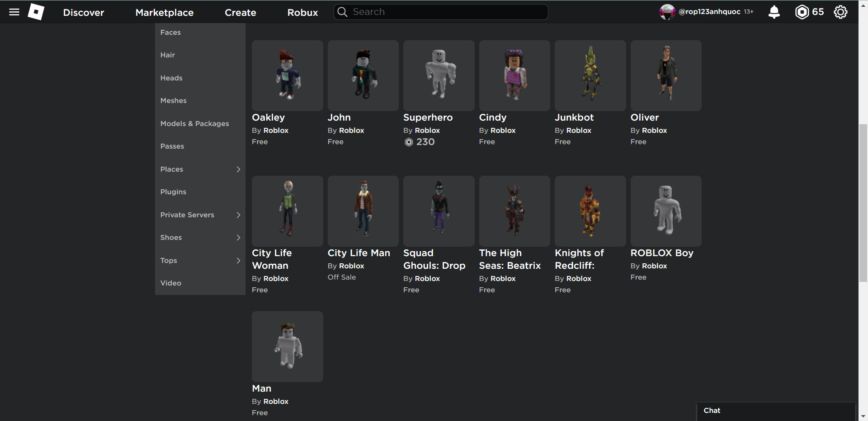Screen dimensions: 868x421
Task: Open the Create tab
Action: click(241, 13)
